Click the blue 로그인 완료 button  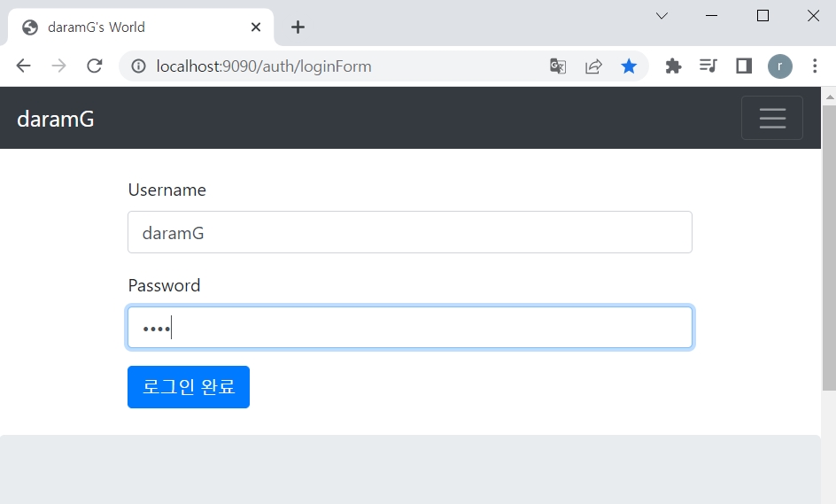point(189,387)
